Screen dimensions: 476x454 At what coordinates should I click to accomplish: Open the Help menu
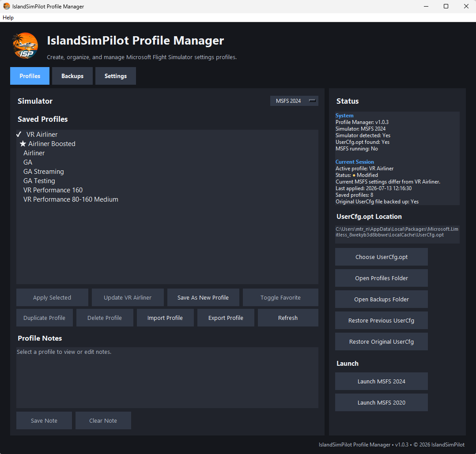(8, 18)
